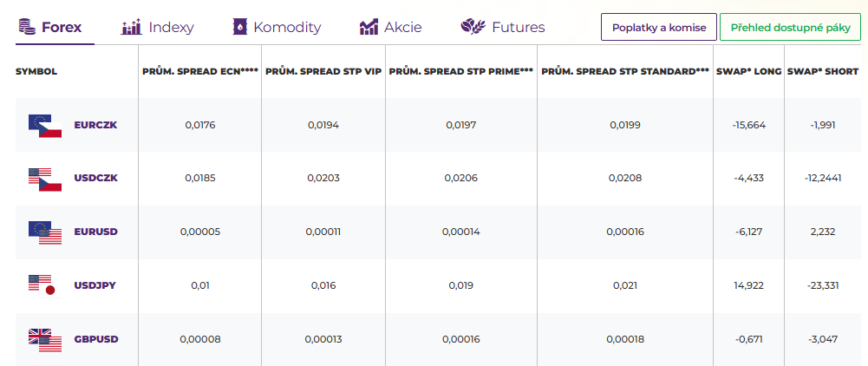
Task: Click the SYMBOL column header
Action: pos(36,71)
